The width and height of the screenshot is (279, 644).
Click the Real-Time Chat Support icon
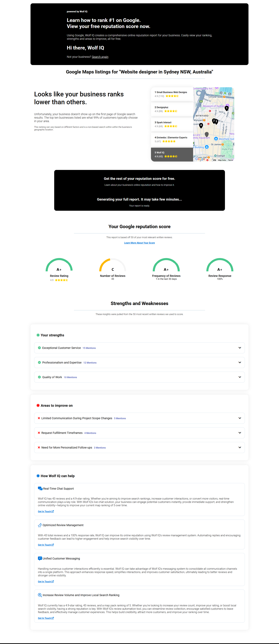coord(40,489)
